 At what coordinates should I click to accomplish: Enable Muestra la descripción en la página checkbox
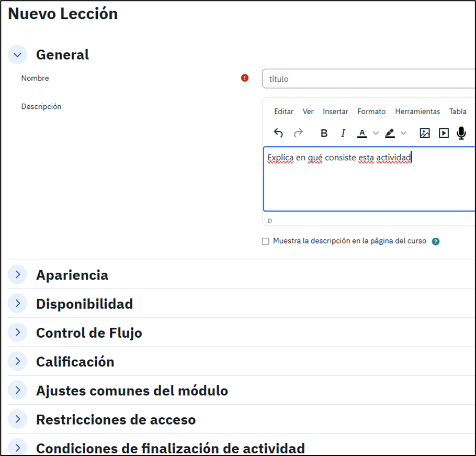(266, 241)
